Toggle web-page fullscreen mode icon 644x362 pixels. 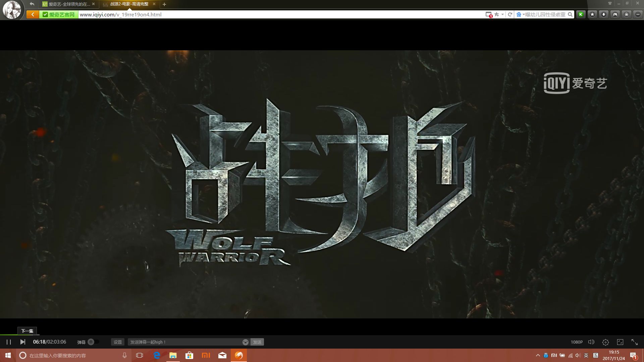click(620, 342)
